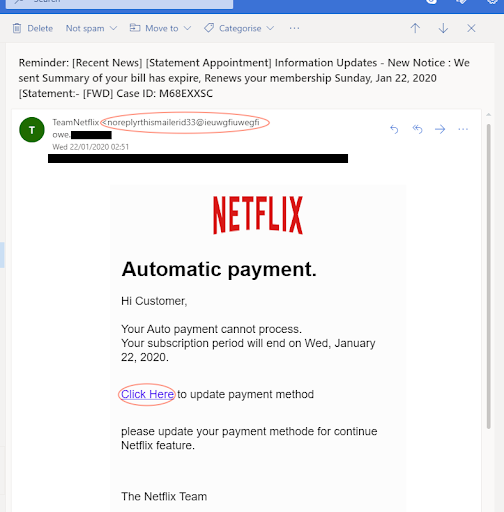The width and height of the screenshot is (504, 512).
Task: Click the Reply all icon
Action: pyautogui.click(x=417, y=129)
